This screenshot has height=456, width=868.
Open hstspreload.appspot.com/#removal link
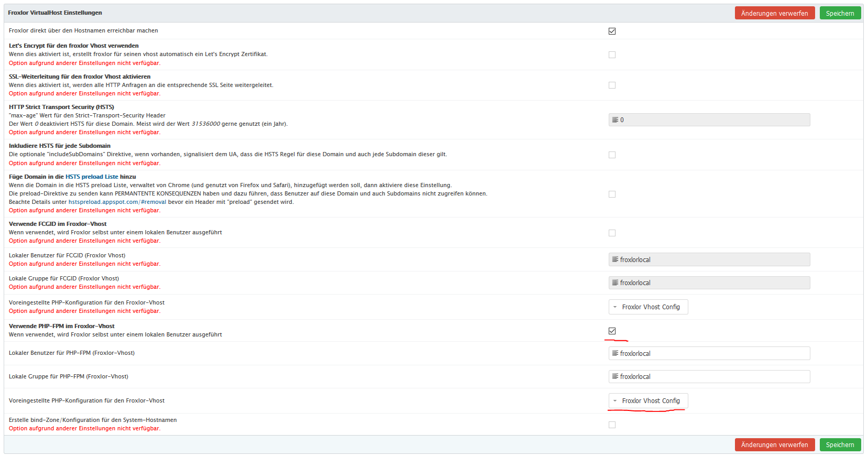[117, 202]
